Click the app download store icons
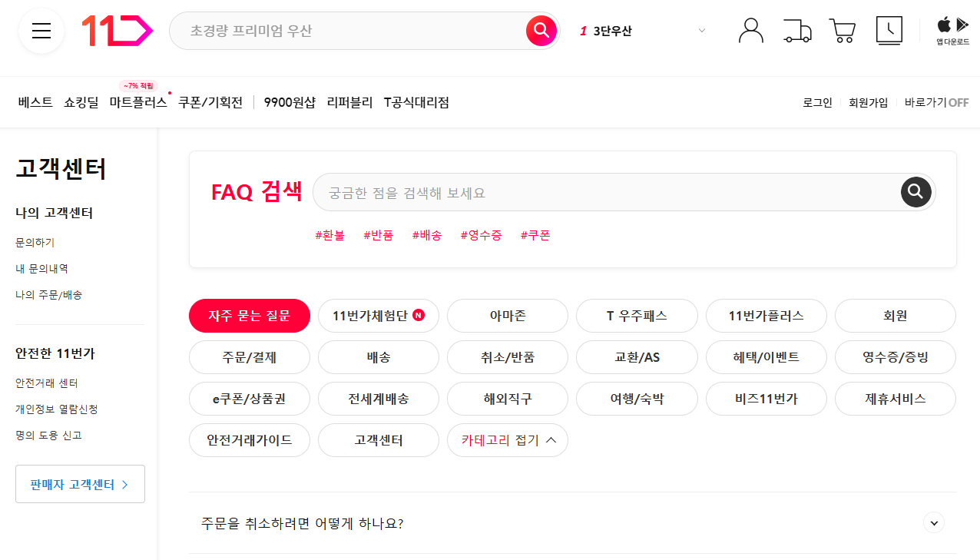The height and width of the screenshot is (560, 980). point(952,31)
